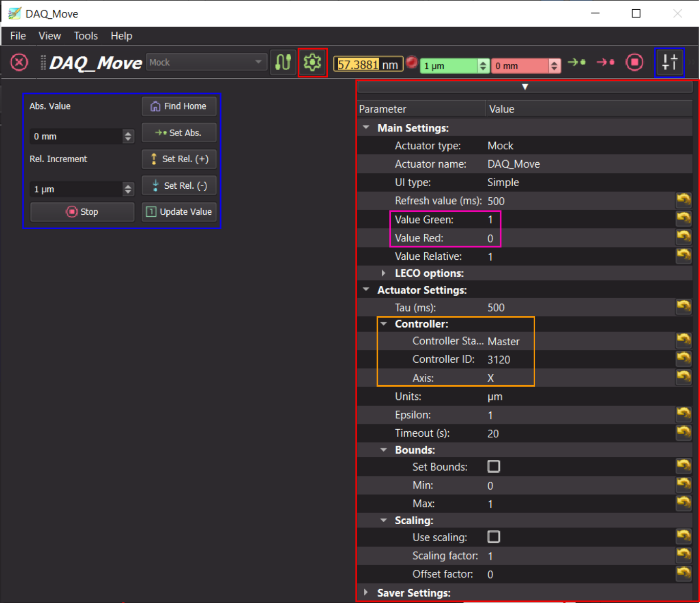
Task: Click the Find Home button
Action: (179, 106)
